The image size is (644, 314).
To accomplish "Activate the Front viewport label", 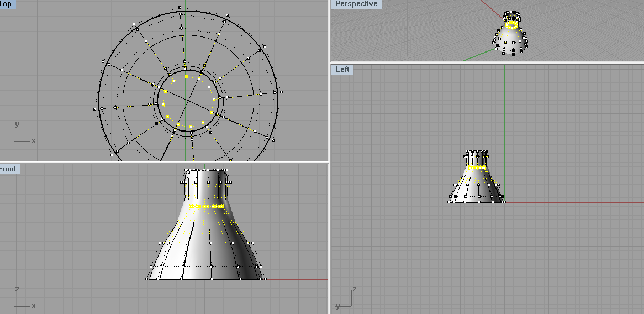I will click(9, 169).
